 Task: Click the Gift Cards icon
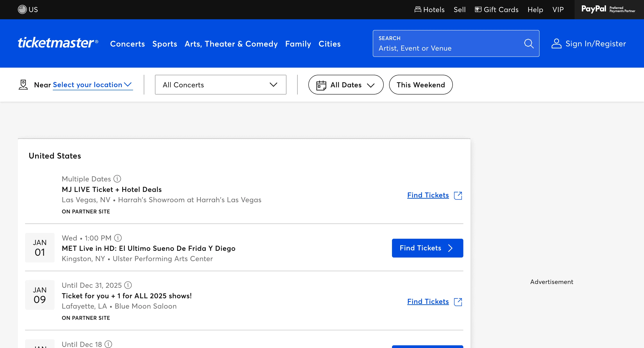tap(478, 9)
